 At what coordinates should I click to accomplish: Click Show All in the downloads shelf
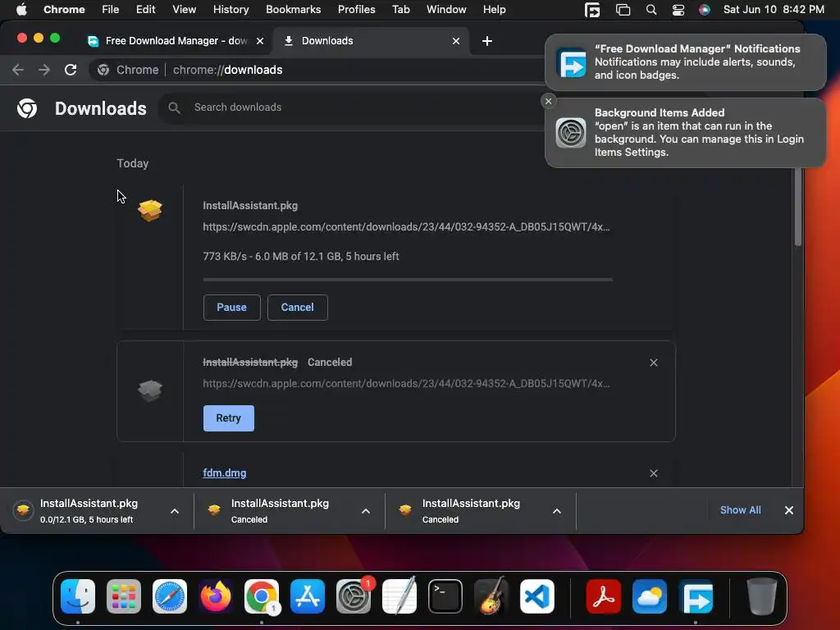[741, 510]
